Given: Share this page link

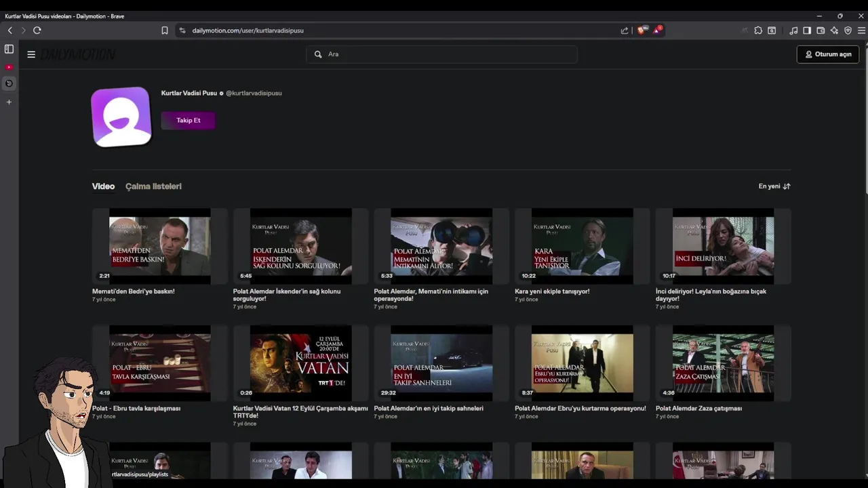Looking at the screenshot, I should point(625,30).
